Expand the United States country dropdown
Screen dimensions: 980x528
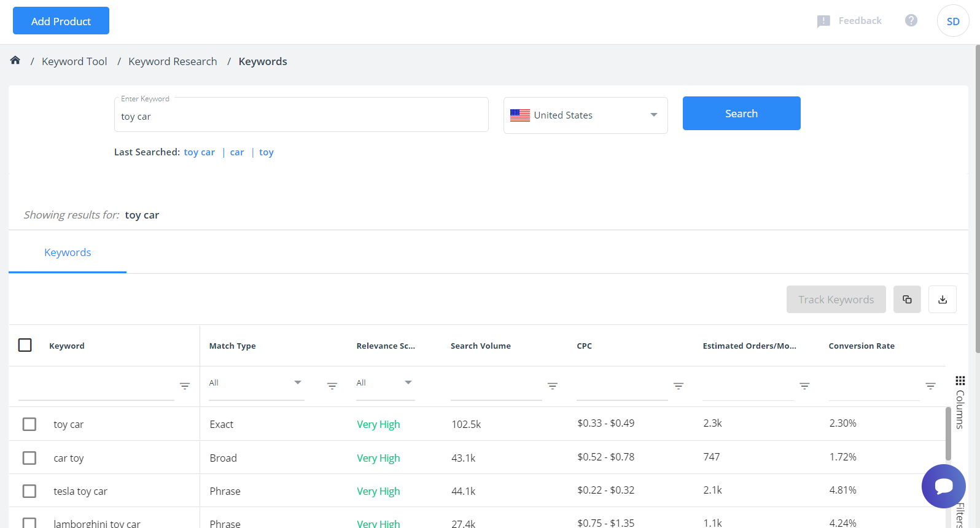586,115
